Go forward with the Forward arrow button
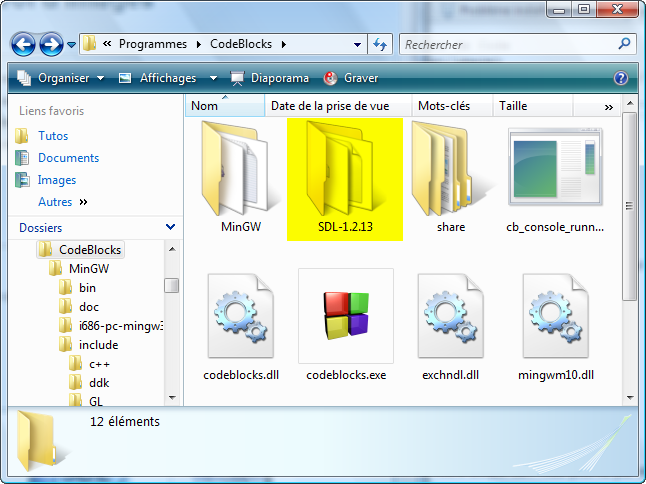Viewport: 646px width, 484px height. coord(51,44)
